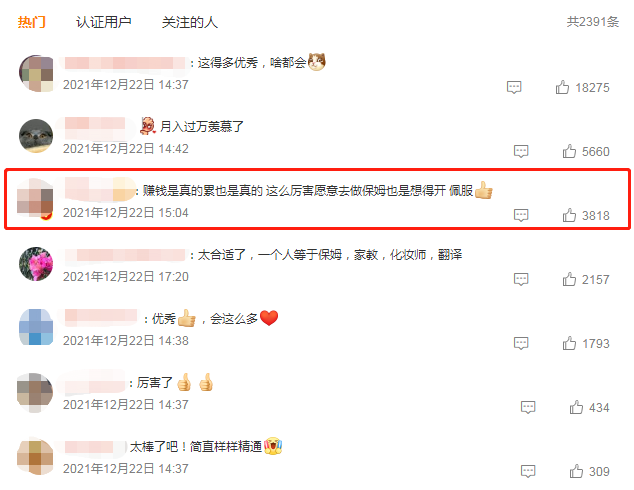
Task: Click the blue pixelated avatar
Action: click(x=36, y=327)
